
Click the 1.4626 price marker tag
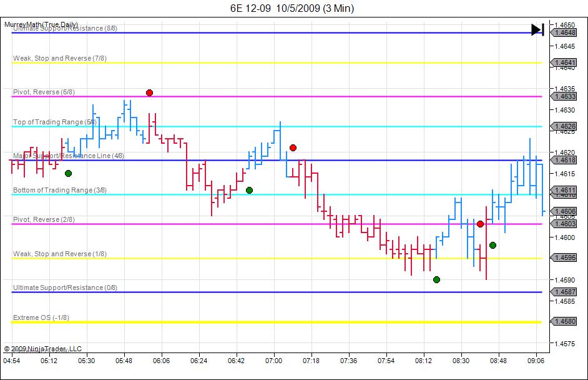point(564,126)
